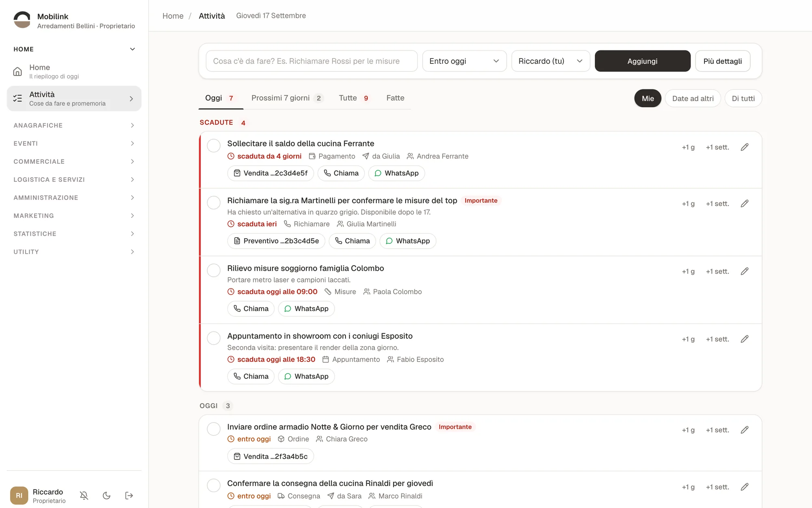The width and height of the screenshot is (812, 508).
Task: Click the Mobilink logo icon
Action: [x=22, y=20]
